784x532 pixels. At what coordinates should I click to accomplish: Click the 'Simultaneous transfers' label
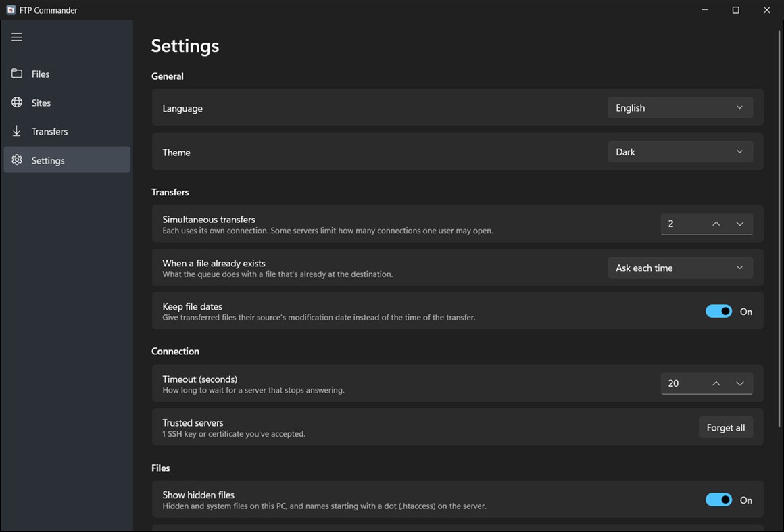coord(208,220)
